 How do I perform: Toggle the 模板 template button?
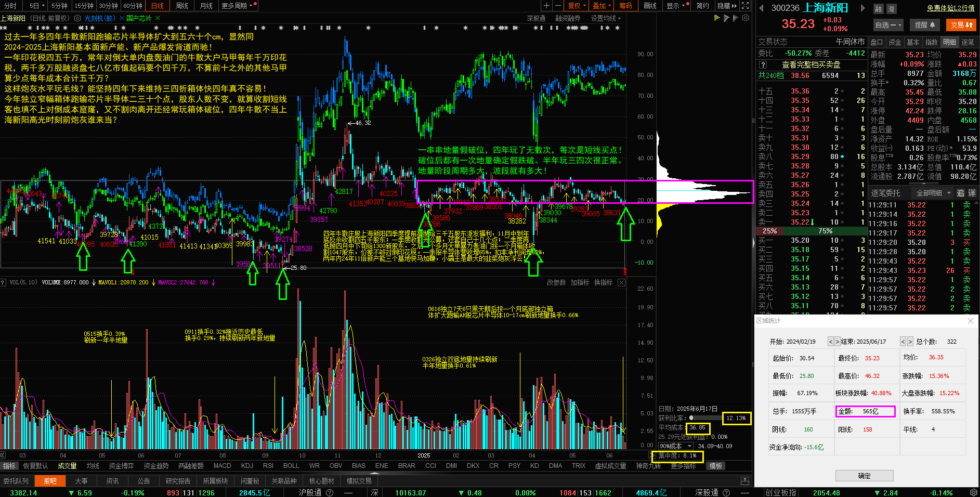(x=716, y=466)
